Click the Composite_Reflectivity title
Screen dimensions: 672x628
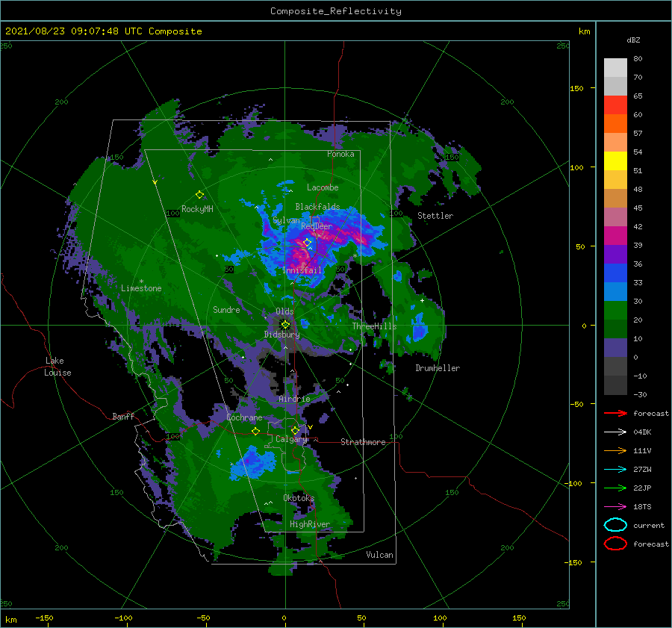pyautogui.click(x=335, y=11)
